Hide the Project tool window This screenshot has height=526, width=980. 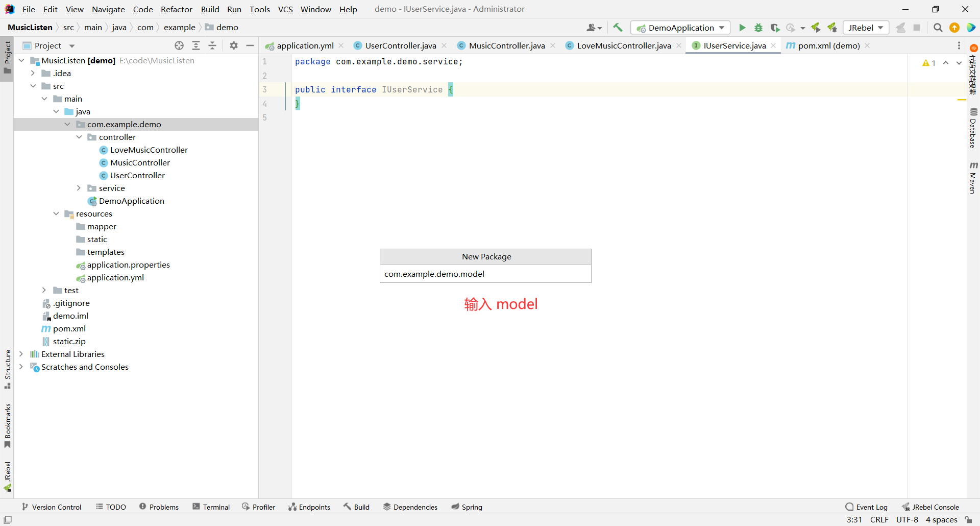click(250, 45)
